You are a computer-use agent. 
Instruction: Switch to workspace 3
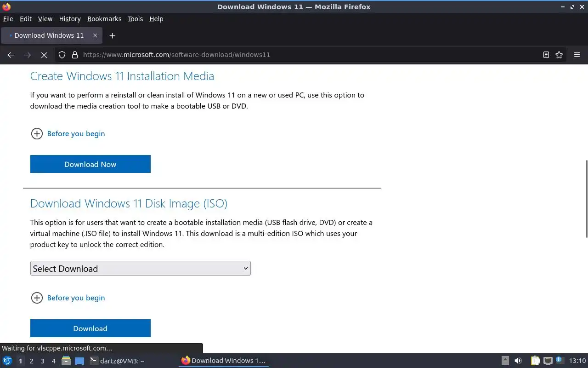coord(42,361)
